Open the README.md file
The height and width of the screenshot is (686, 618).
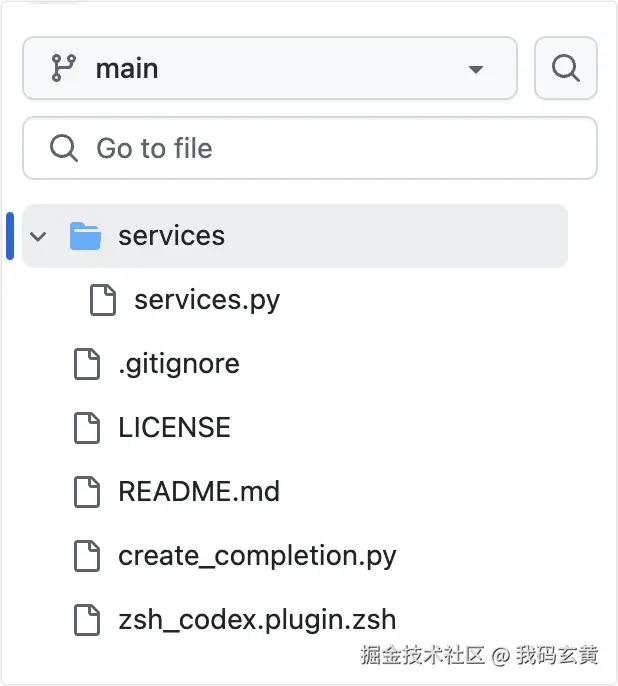(x=199, y=492)
